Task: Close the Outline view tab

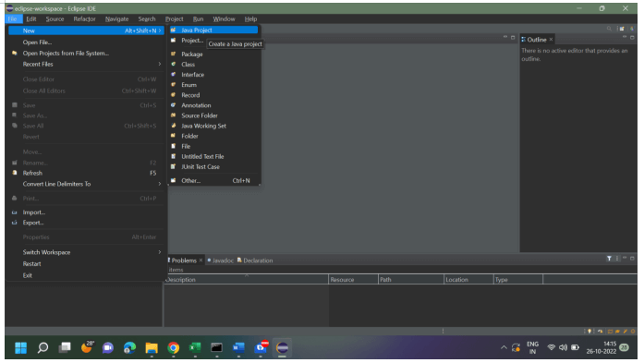Action: 552,40
